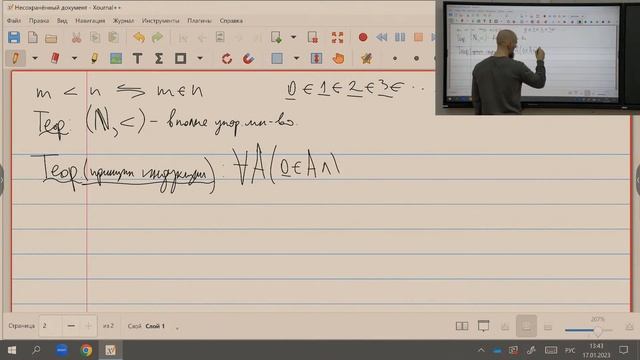Open Windows taskbar search
Screen dimensions: 640x360
tap(36, 350)
